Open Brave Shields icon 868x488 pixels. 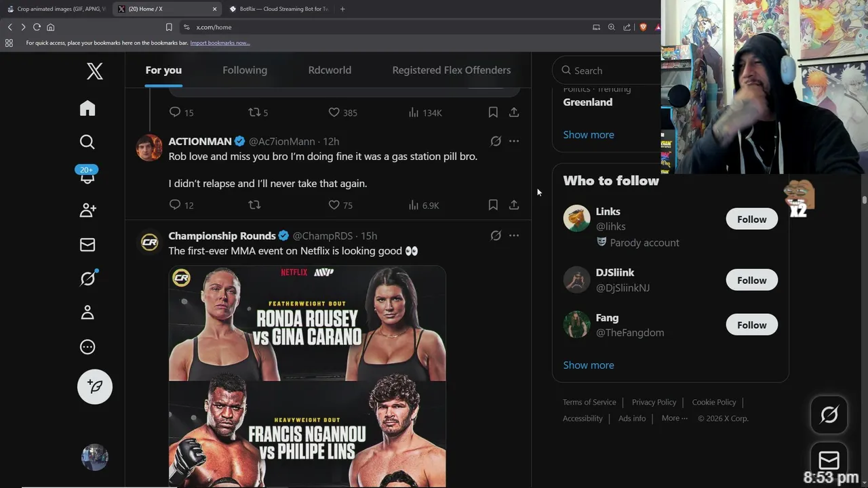point(643,27)
